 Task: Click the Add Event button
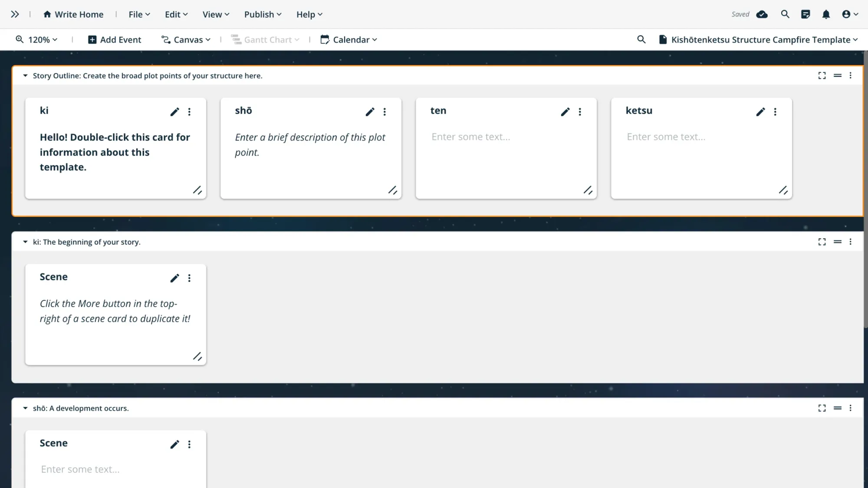tap(115, 39)
